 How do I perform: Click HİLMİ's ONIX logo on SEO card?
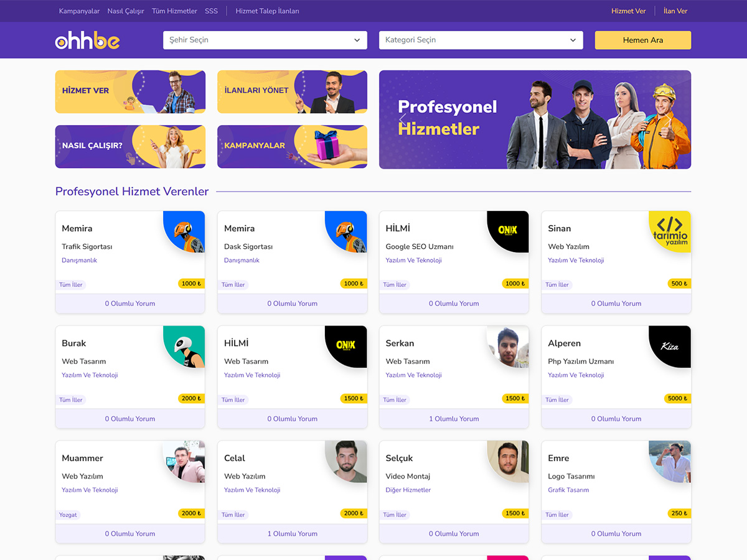tap(508, 231)
